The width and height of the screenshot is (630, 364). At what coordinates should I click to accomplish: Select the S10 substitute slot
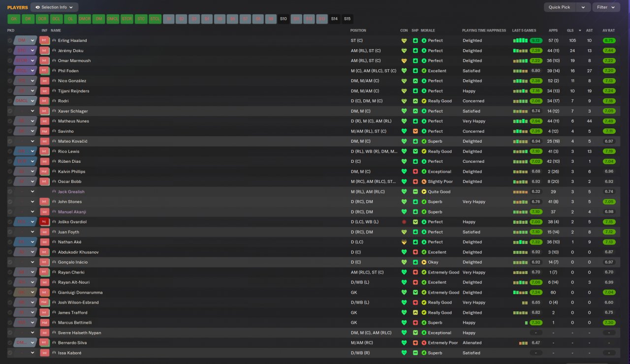pyautogui.click(x=283, y=19)
